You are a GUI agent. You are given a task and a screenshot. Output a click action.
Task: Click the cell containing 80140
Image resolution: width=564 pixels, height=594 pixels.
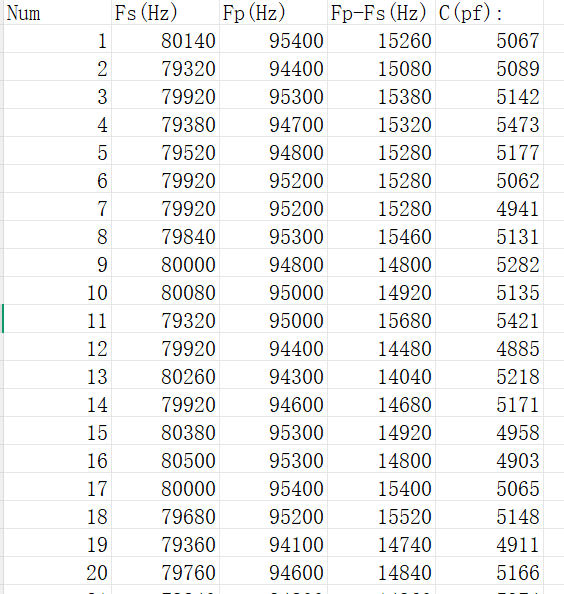pos(166,39)
